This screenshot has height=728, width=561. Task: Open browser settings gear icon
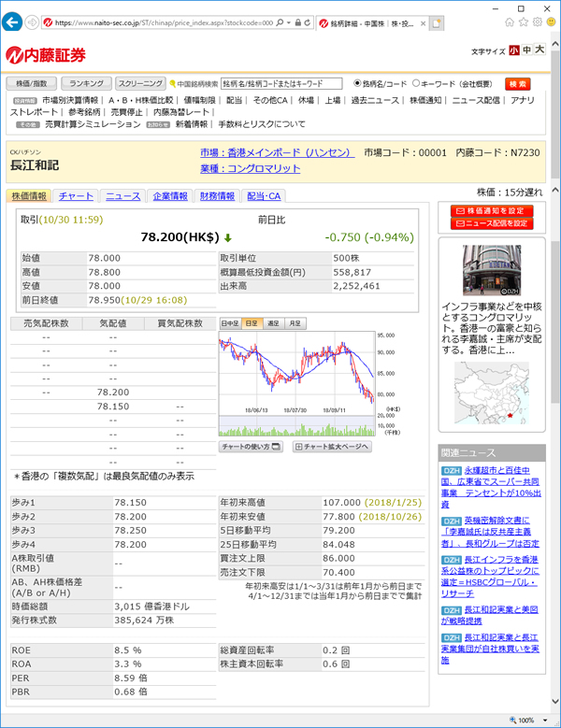point(539,21)
